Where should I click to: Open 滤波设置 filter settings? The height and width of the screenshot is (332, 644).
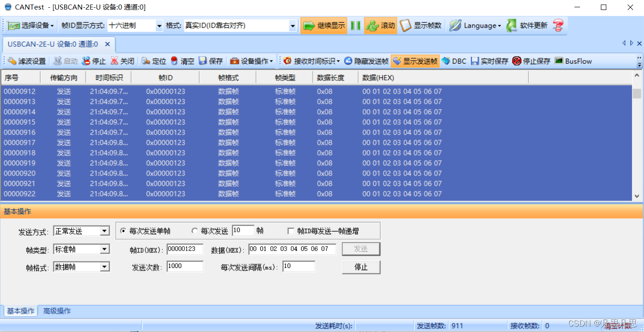pyautogui.click(x=27, y=61)
